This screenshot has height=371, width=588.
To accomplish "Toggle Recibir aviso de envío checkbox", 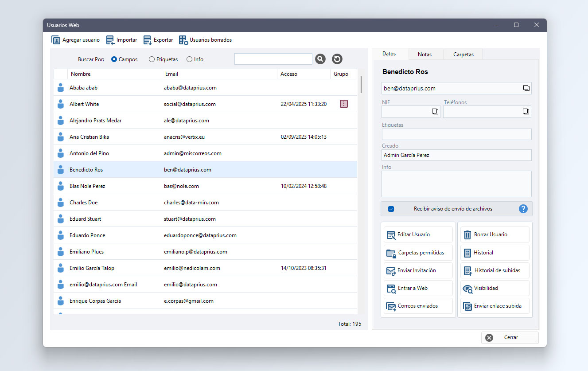I will click(x=391, y=209).
